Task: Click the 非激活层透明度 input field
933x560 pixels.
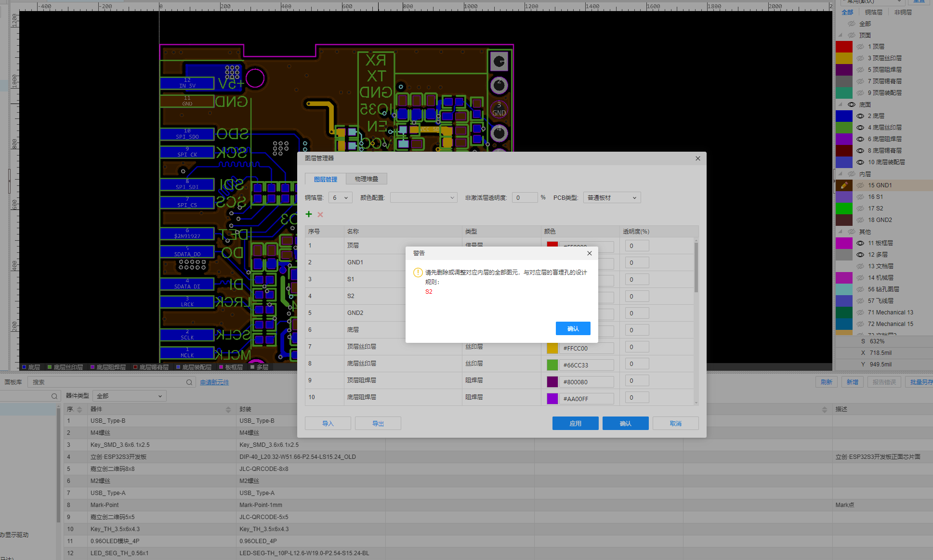Action: pos(525,198)
